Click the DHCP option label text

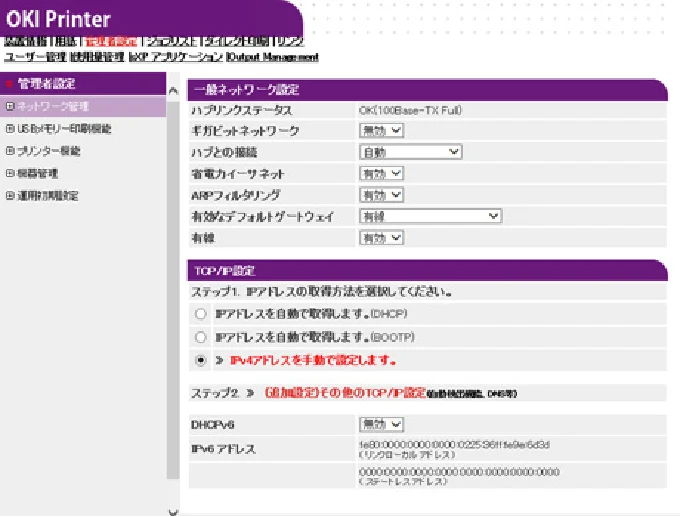click(311, 314)
